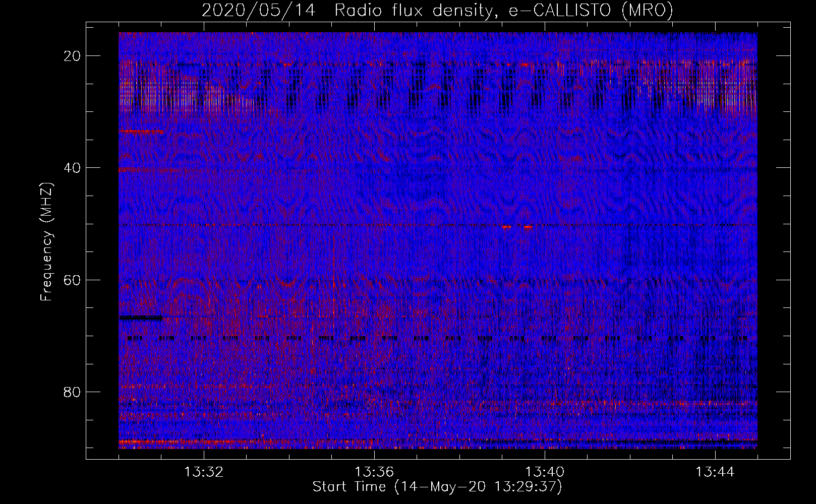
Task: Click the '60' frequency tick label
Action: pyautogui.click(x=73, y=279)
